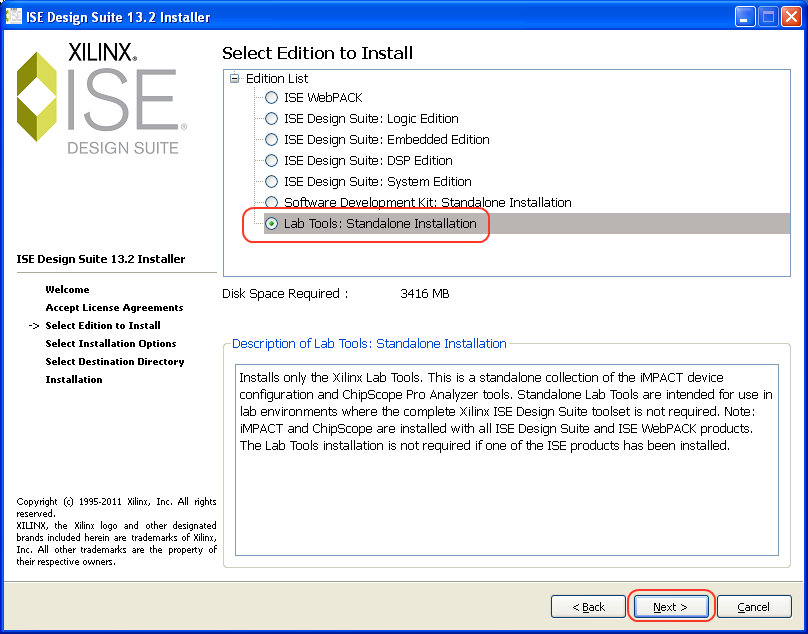The width and height of the screenshot is (808, 634).
Task: Select Lab Tools: Standalone Installation radio
Action: (271, 224)
